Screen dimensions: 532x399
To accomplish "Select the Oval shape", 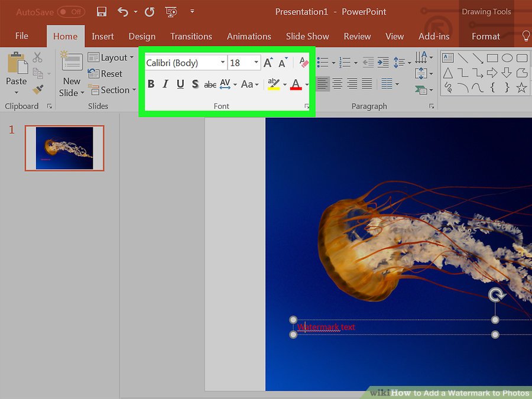I will [x=507, y=58].
